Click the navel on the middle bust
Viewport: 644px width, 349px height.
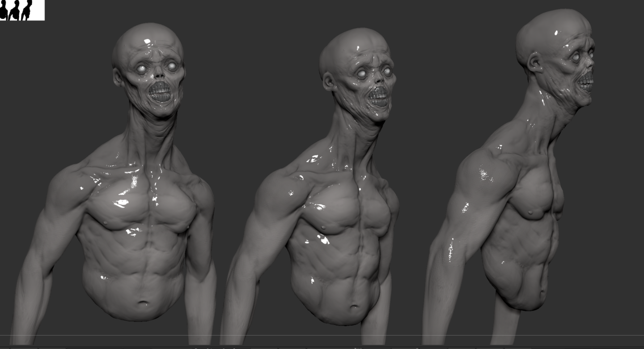point(354,308)
